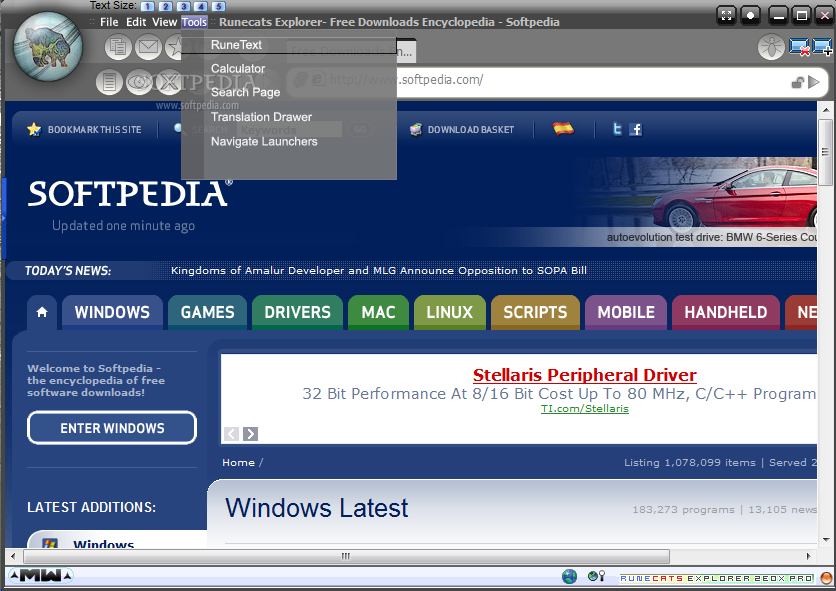Click globe with key status icon
Screen dimensions: 836x591
(x=596, y=577)
